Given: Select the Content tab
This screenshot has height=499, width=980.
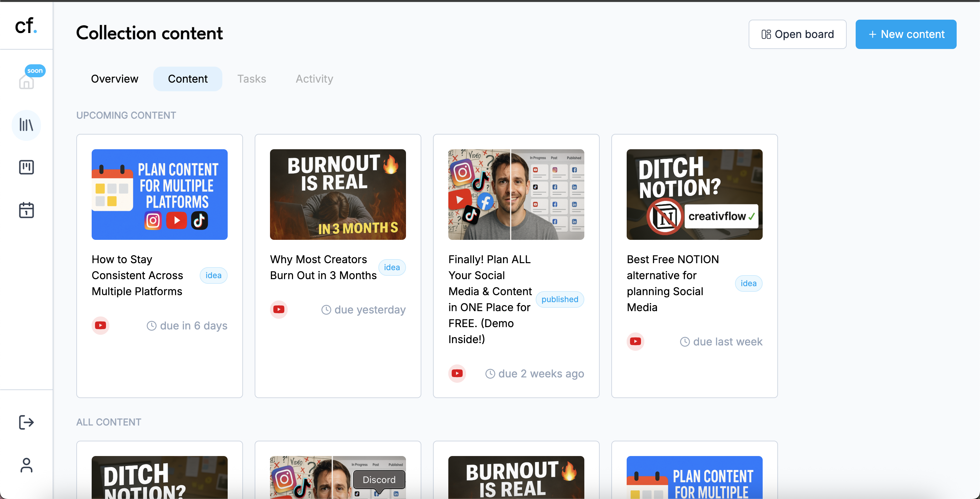Looking at the screenshot, I should point(188,79).
